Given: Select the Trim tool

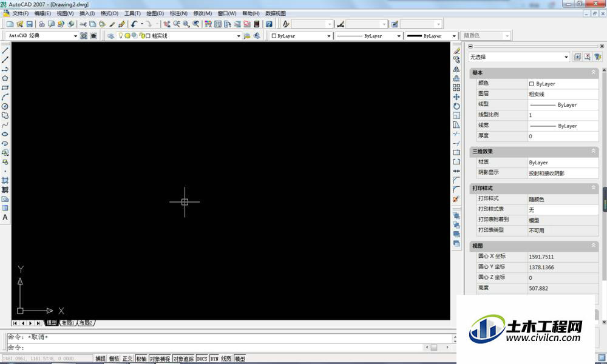Looking at the screenshot, I should coord(456,134).
